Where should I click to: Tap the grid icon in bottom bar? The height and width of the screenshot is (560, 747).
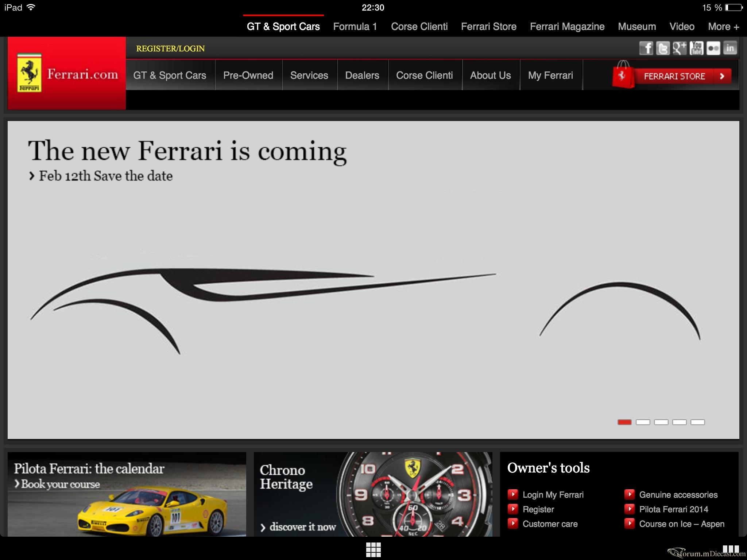pyautogui.click(x=373, y=550)
